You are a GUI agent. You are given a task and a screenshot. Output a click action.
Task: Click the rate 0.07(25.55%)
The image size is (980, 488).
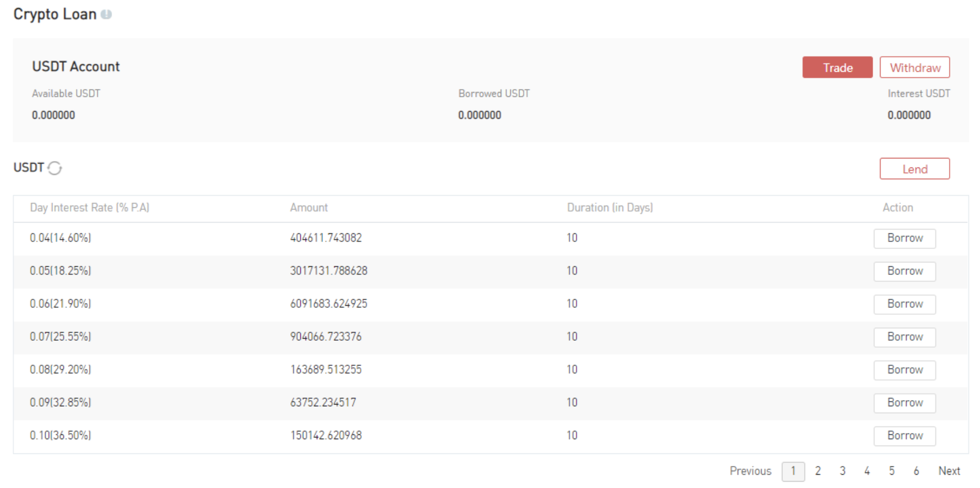click(61, 337)
